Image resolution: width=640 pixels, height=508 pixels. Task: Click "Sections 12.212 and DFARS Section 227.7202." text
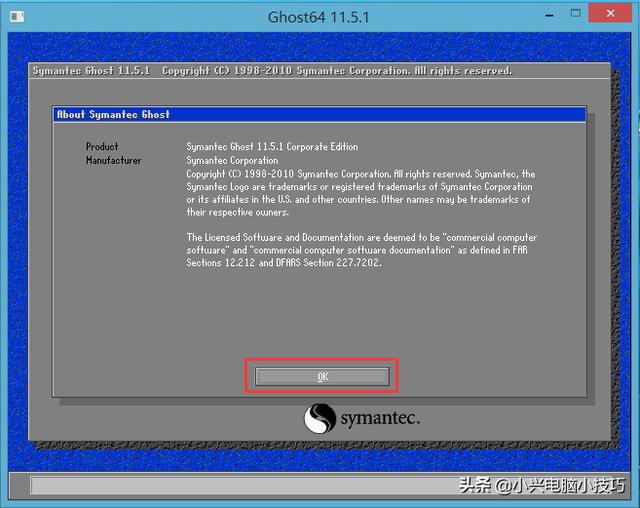pos(284,262)
